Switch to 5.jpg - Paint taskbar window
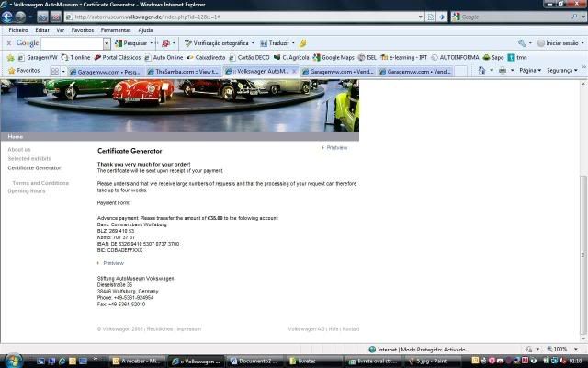The image size is (588, 368). (431, 362)
